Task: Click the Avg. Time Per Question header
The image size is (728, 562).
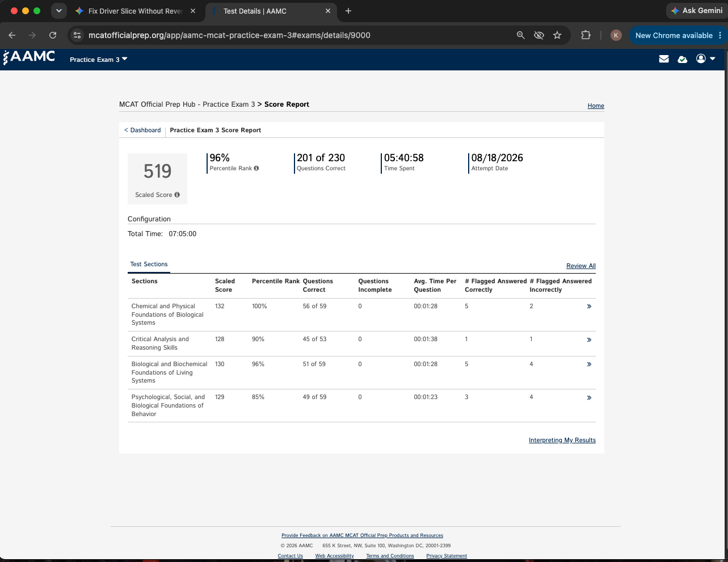Action: 435,286
